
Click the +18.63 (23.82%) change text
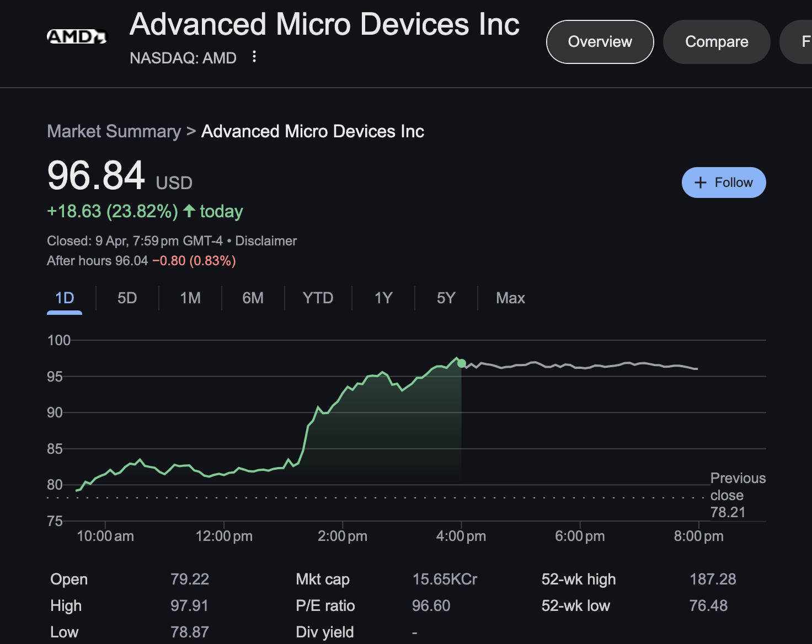(x=113, y=211)
